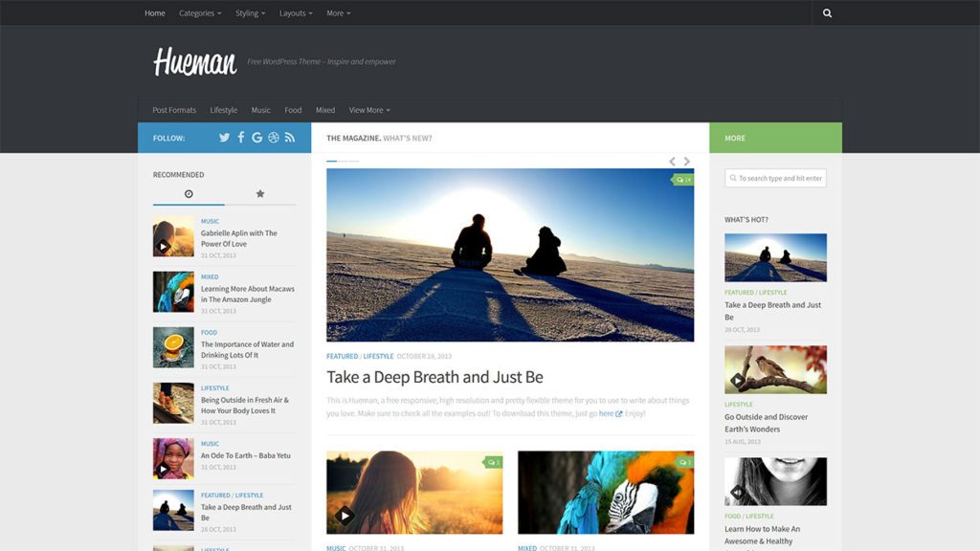Go to next featured slide arrow
This screenshot has height=551, width=980.
(x=687, y=162)
